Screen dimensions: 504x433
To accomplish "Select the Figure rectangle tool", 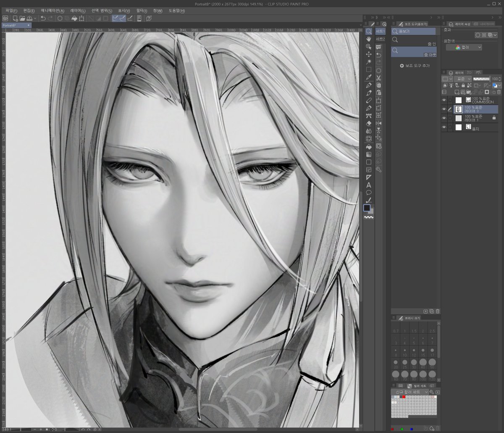I will [x=369, y=162].
